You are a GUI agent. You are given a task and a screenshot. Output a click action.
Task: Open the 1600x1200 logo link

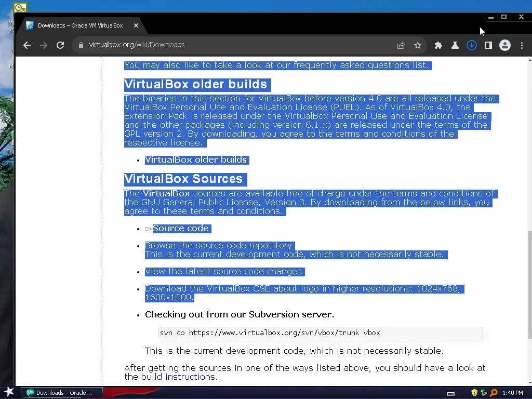click(x=168, y=297)
